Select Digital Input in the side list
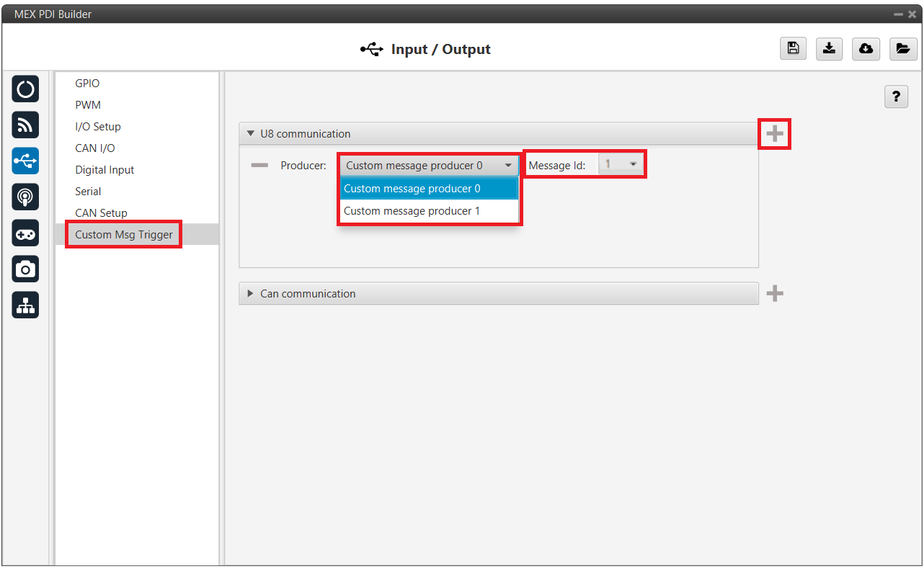The image size is (924, 569). pos(105,170)
